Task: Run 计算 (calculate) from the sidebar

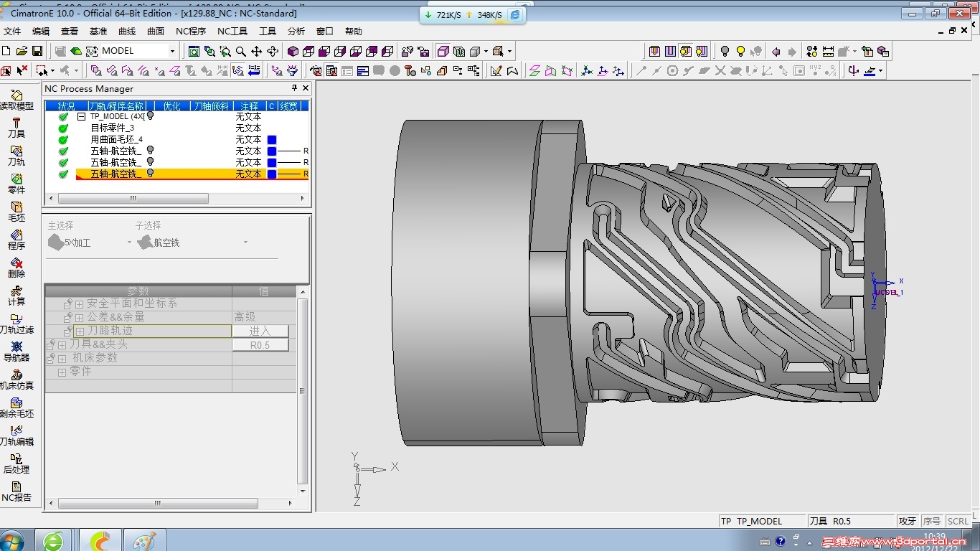Action: tap(17, 296)
